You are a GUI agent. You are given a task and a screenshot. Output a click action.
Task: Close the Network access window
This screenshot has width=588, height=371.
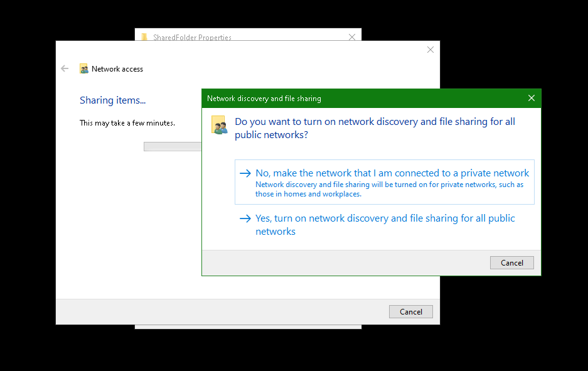430,50
